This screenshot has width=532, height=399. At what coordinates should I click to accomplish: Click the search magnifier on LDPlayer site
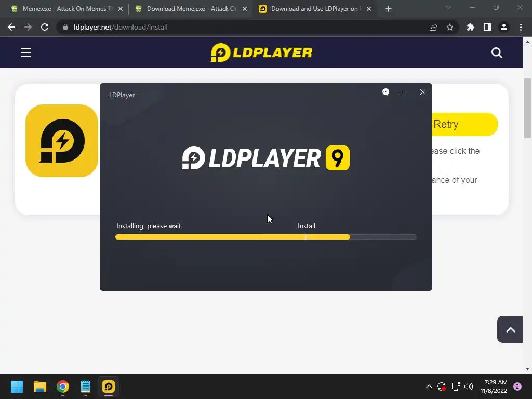pyautogui.click(x=497, y=52)
